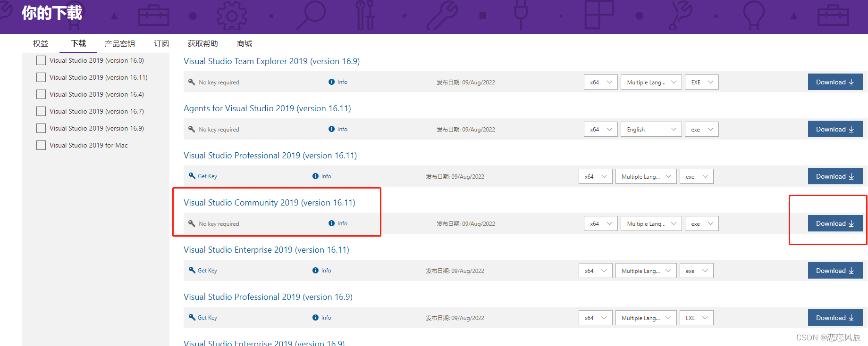Check Visual Studio 2019 (version 16.11) filter
This screenshot has height=346, width=868.
(41, 77)
